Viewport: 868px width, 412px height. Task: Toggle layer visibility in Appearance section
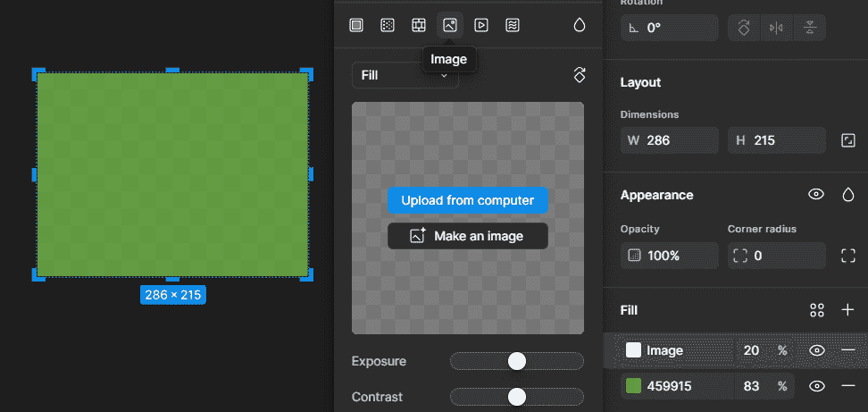[816, 194]
